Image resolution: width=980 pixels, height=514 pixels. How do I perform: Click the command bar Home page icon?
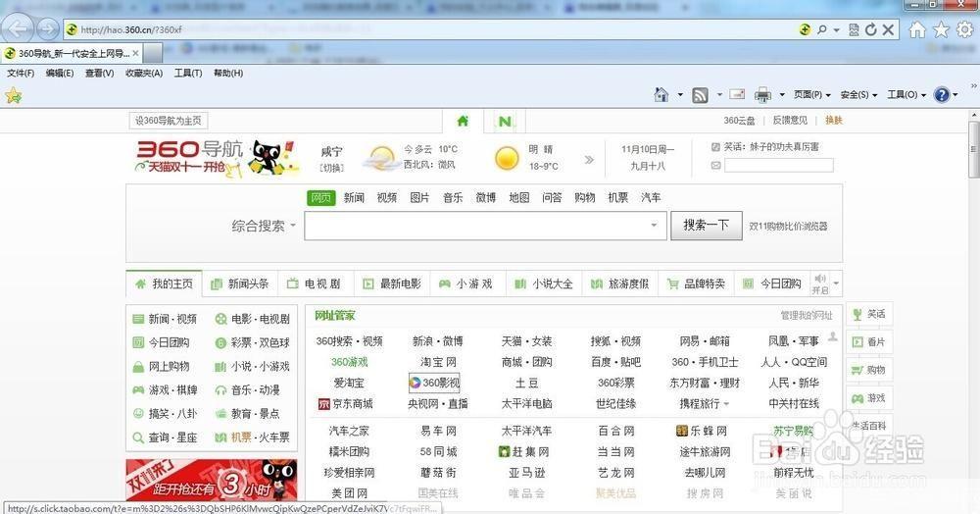coord(661,94)
